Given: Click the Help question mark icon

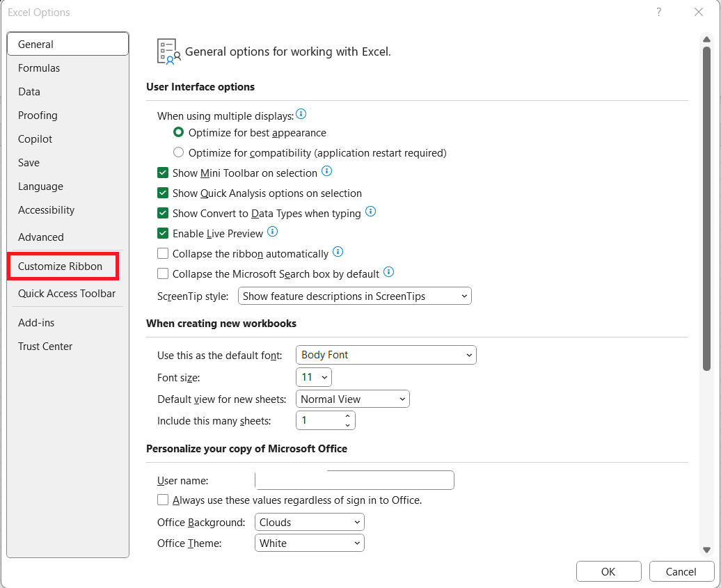Looking at the screenshot, I should coord(658,12).
